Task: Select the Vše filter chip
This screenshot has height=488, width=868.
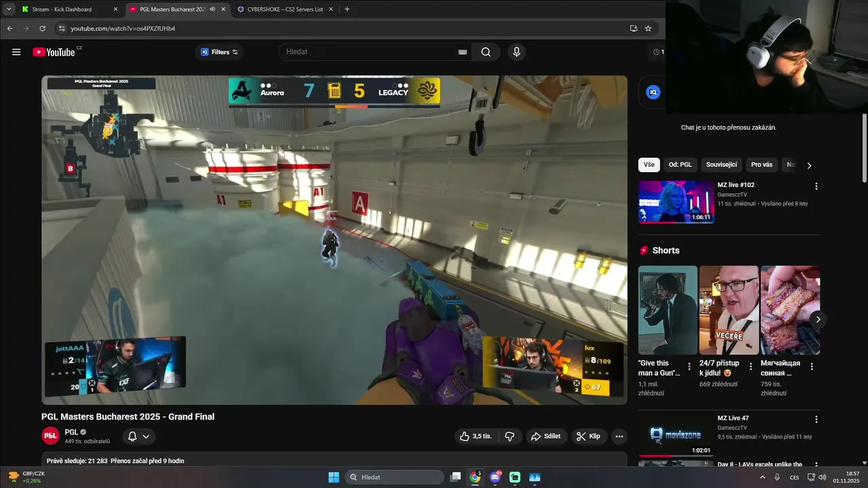Action: point(649,165)
